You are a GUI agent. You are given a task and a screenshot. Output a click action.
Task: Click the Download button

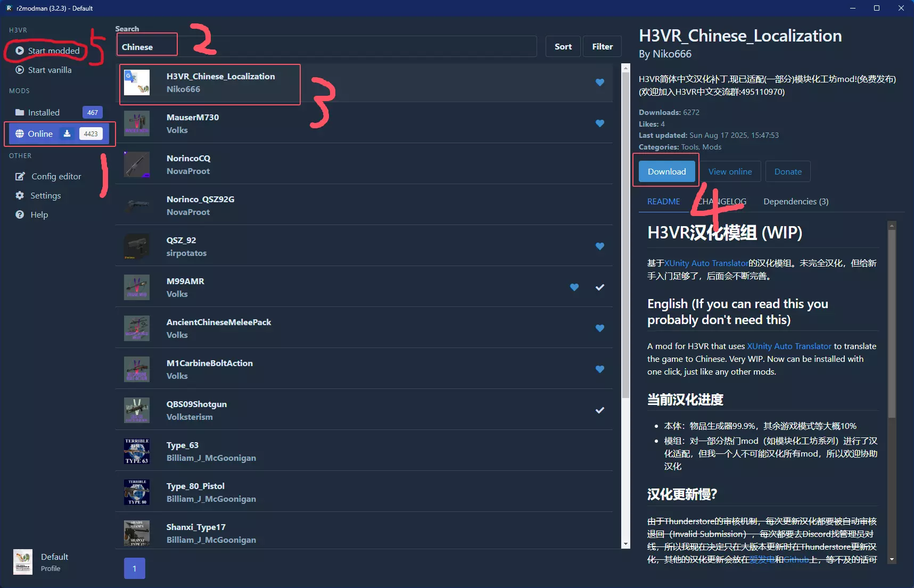tap(666, 171)
